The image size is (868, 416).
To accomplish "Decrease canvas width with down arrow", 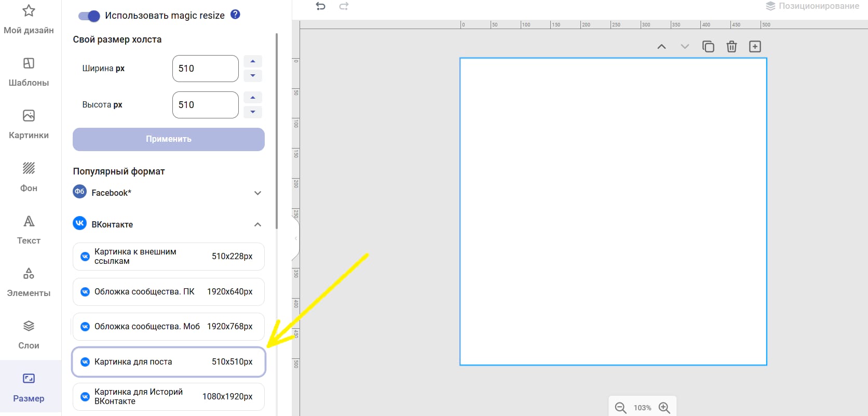I will click(x=253, y=76).
